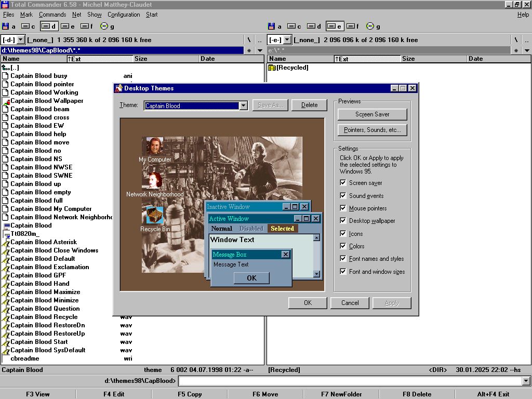Disable the Sound events option

pos(343,196)
